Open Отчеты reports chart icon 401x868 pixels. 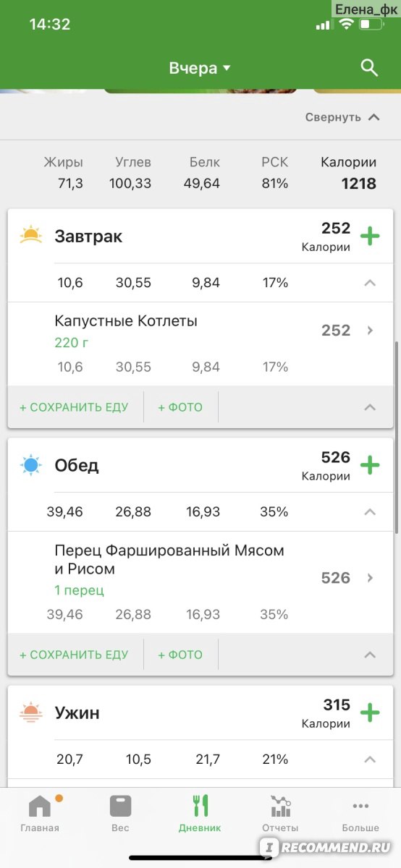(x=280, y=806)
